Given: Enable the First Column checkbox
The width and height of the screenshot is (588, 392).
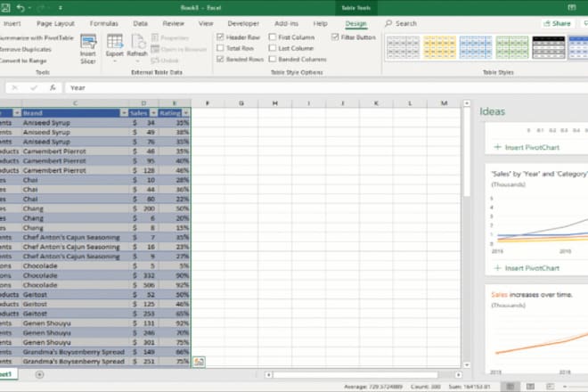Looking at the screenshot, I should click(x=273, y=37).
